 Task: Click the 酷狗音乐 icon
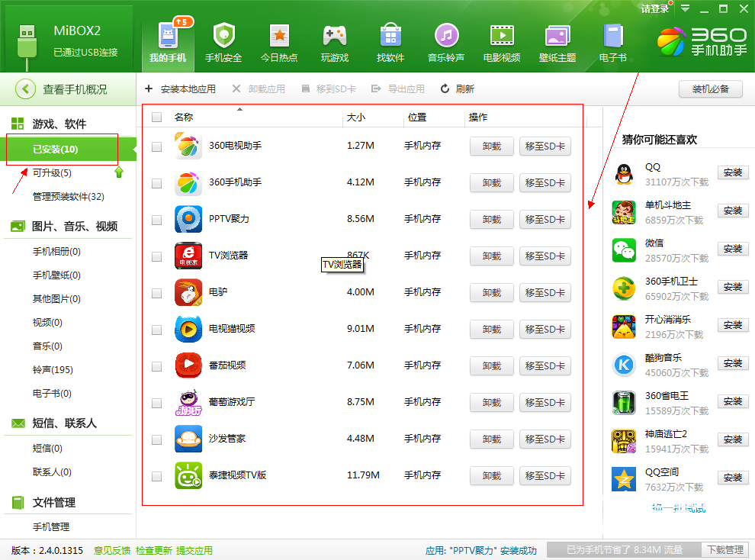(624, 365)
